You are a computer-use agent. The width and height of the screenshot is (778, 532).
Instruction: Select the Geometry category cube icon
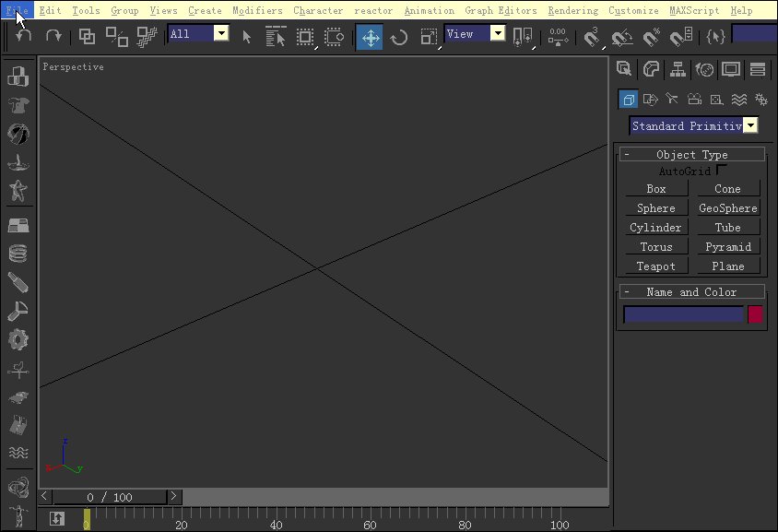(628, 100)
